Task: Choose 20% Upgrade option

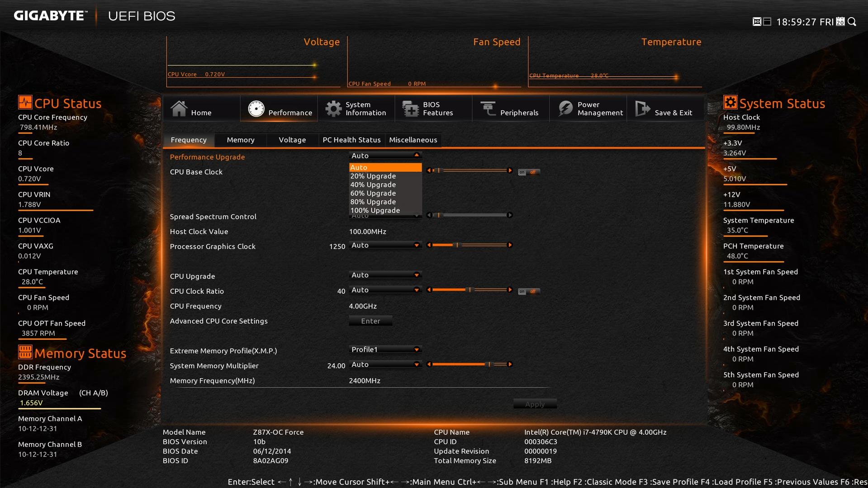Action: [x=385, y=176]
